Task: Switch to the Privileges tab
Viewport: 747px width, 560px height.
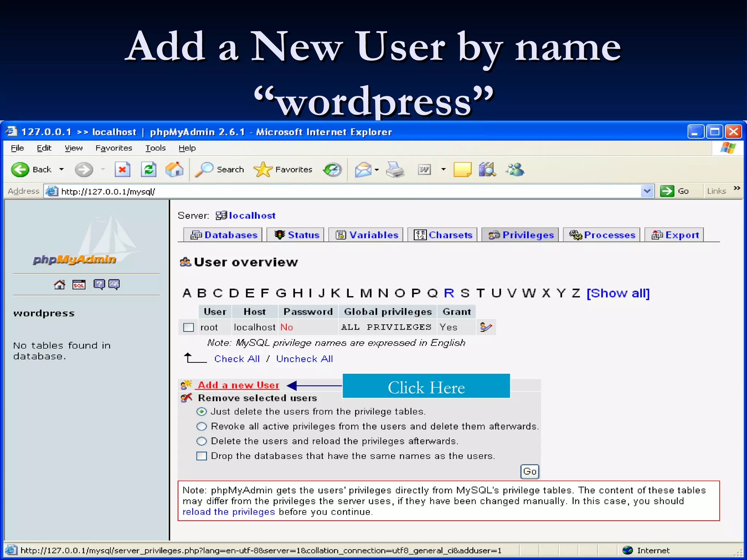Action: click(x=520, y=235)
